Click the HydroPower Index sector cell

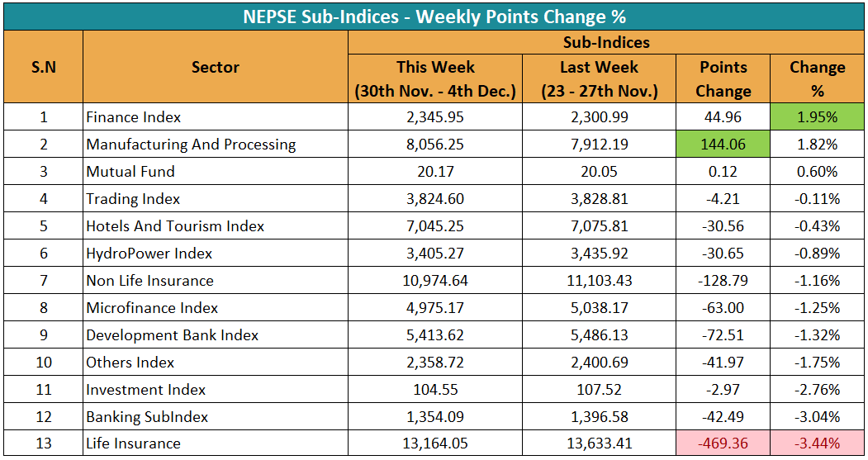click(x=149, y=254)
